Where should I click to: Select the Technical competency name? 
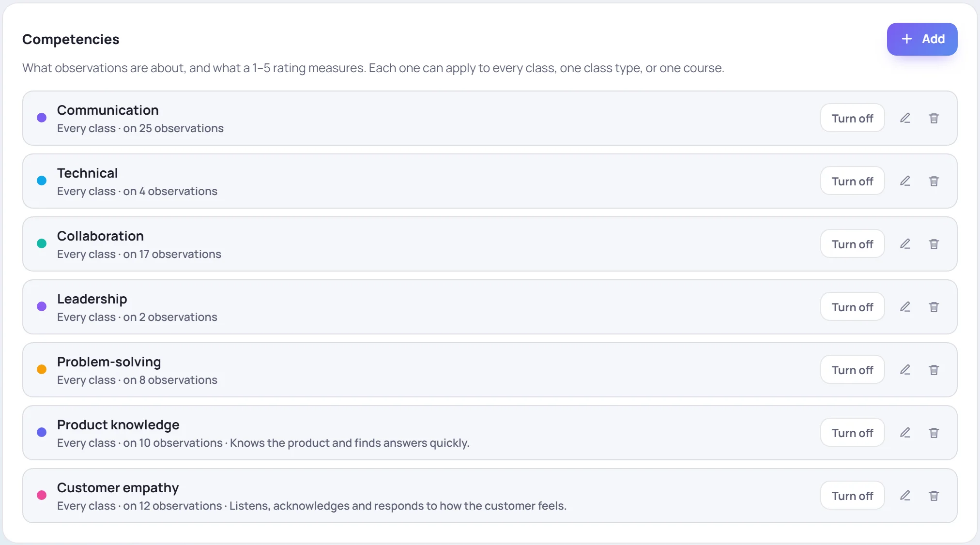[x=88, y=173]
